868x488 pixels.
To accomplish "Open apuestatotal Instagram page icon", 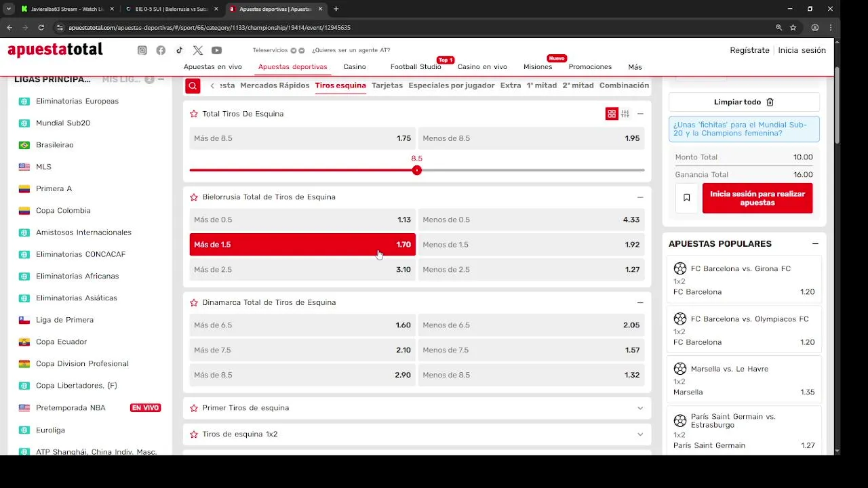I will coord(142,50).
